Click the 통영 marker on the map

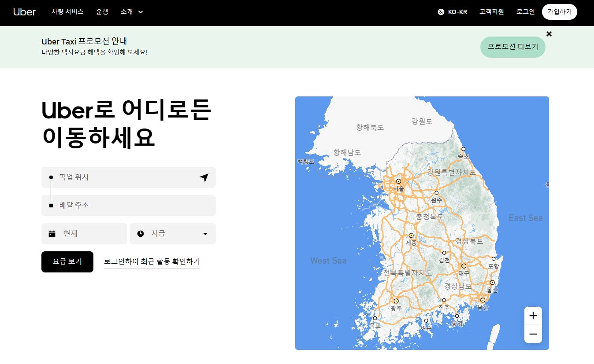click(x=457, y=316)
